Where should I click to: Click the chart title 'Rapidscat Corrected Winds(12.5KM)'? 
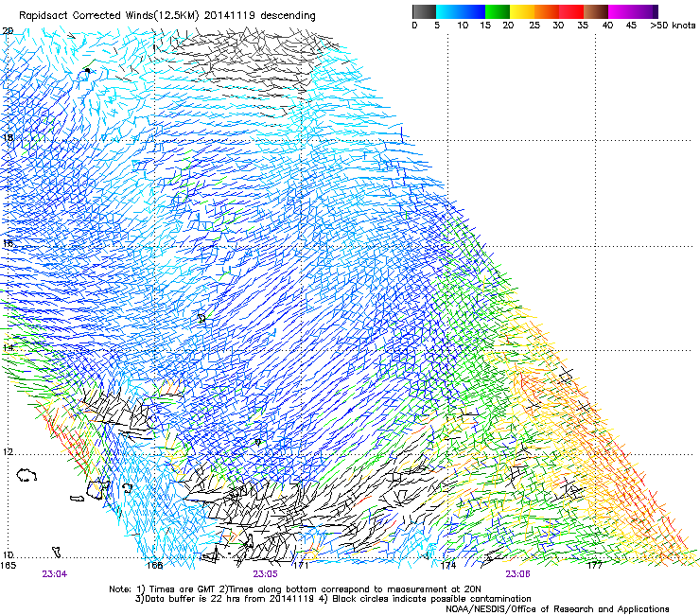click(x=110, y=16)
